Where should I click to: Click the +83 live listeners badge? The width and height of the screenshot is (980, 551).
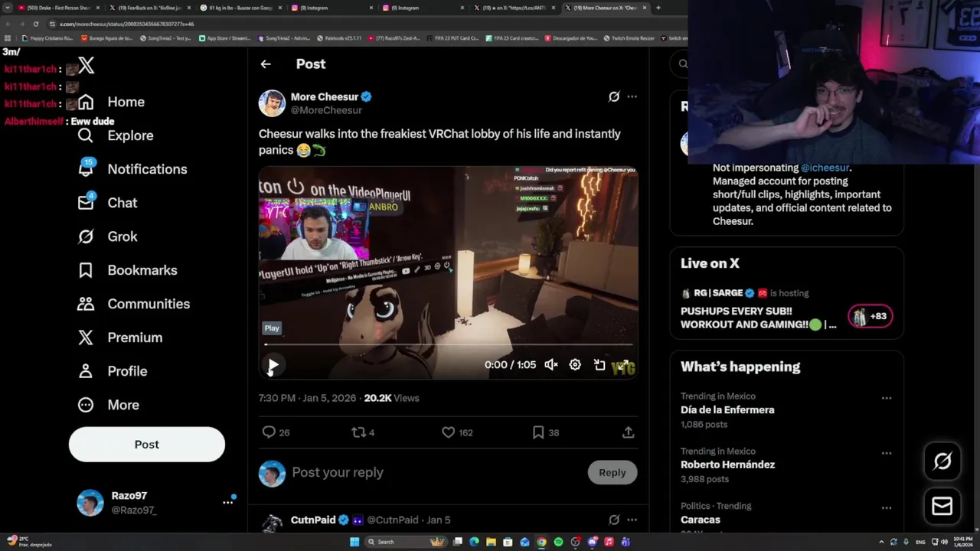coord(871,316)
